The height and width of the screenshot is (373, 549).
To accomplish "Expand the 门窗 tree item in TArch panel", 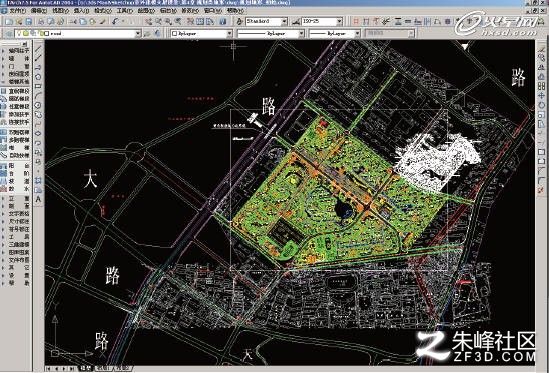I will pos(17,66).
